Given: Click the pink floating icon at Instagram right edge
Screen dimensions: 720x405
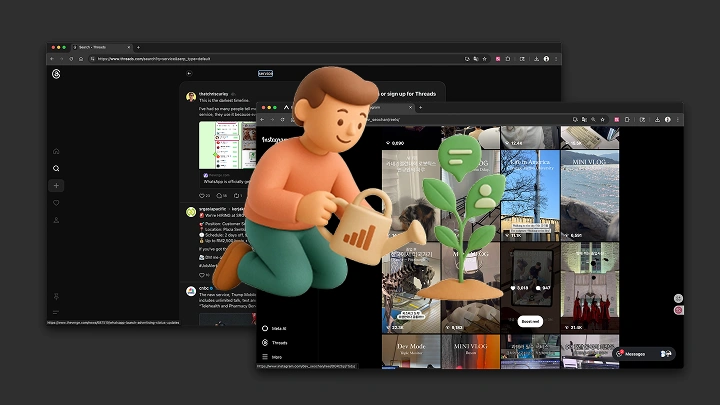Looking at the screenshot, I should (x=678, y=310).
